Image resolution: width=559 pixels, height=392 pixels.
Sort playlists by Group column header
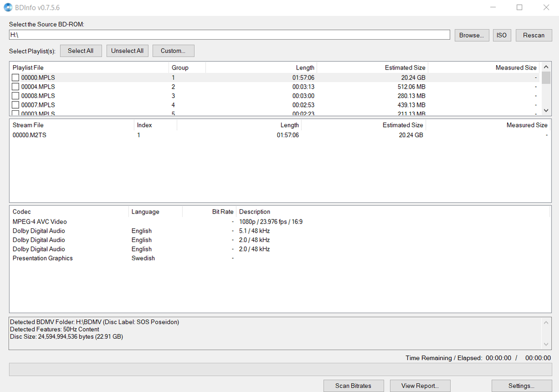pos(187,68)
